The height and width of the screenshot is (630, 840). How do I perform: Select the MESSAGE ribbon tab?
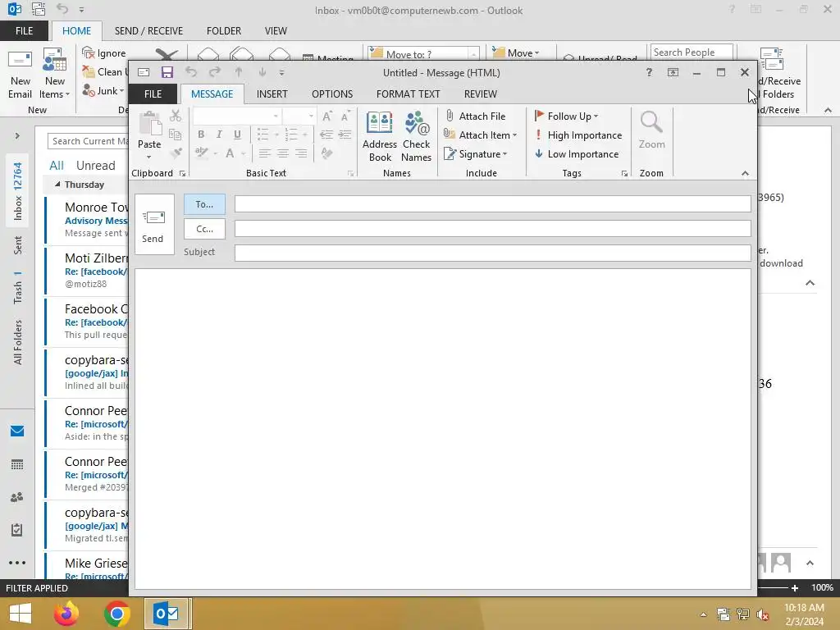(212, 94)
